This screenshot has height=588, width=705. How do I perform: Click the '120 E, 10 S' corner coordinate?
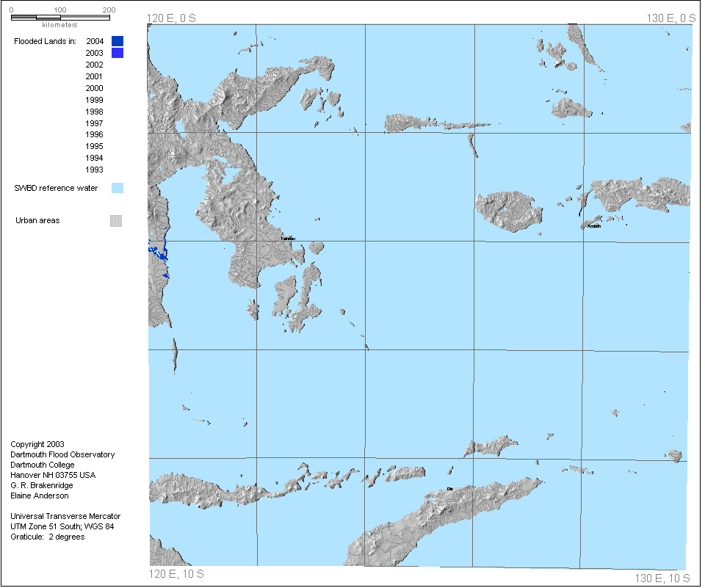176,573
